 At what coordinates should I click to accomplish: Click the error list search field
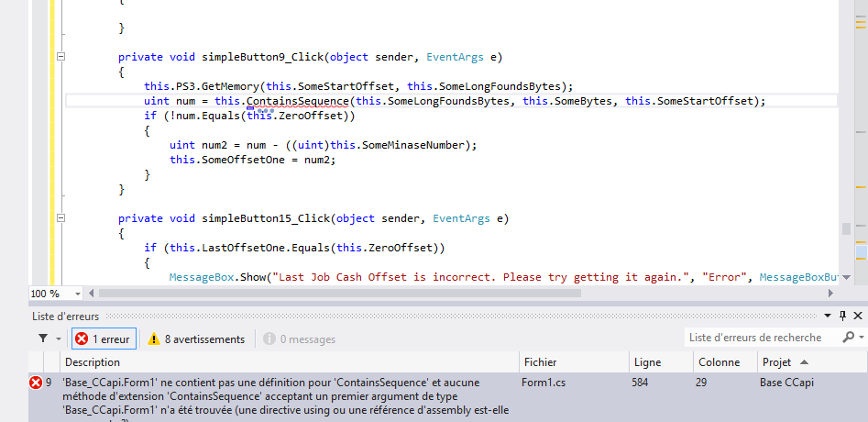pos(761,338)
